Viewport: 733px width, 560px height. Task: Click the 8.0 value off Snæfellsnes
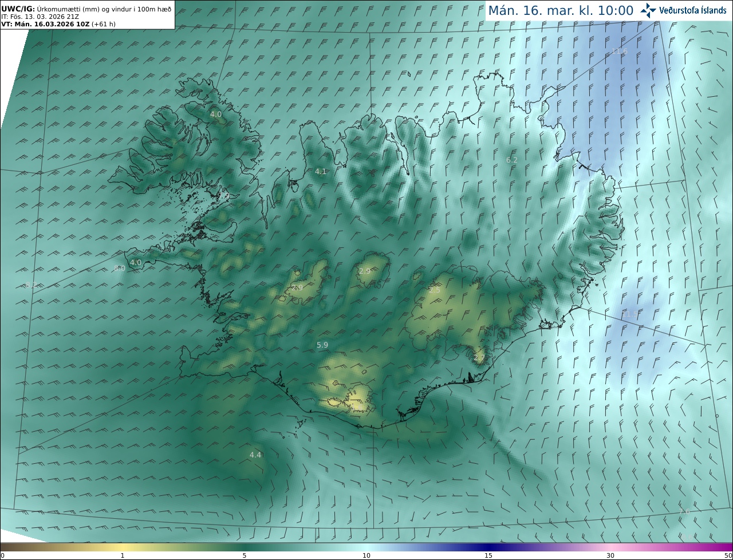tap(120, 268)
